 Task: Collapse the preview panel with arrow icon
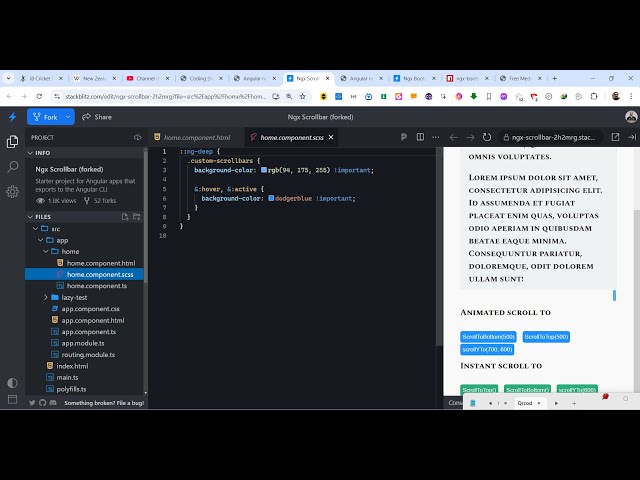[x=631, y=137]
